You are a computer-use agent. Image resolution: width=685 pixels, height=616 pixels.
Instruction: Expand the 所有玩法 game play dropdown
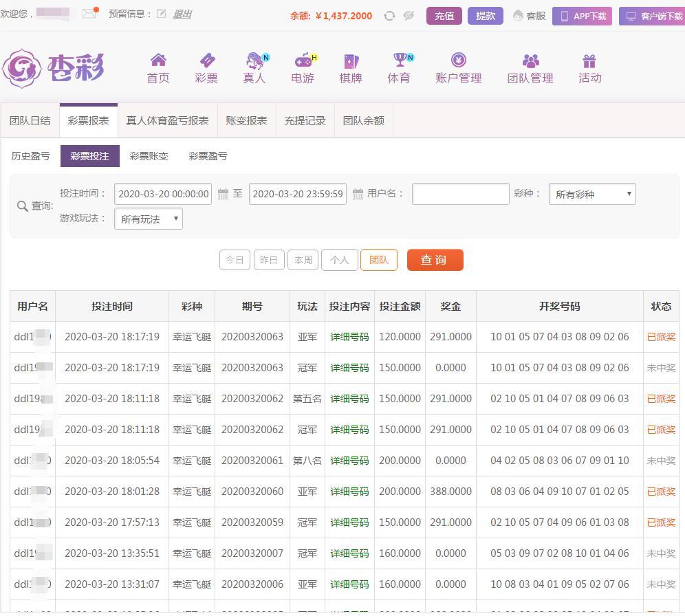pos(148,219)
